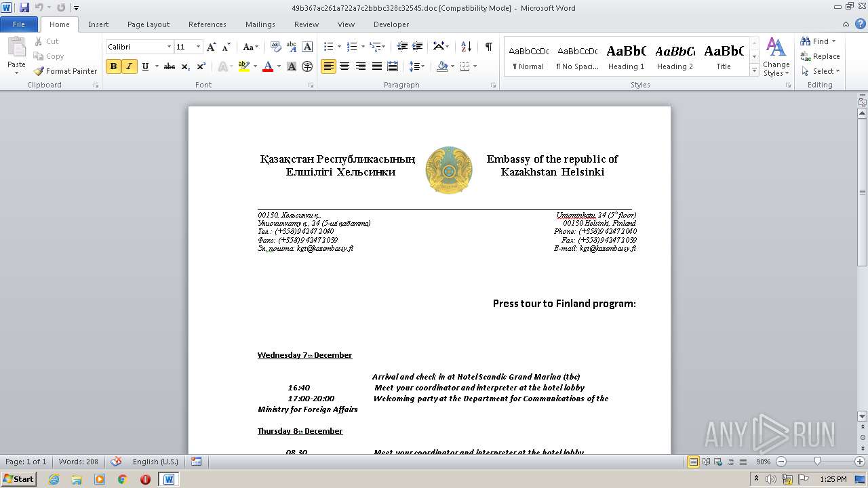Viewport: 868px width, 488px height.
Task: Click the Find button
Action: click(x=818, y=41)
